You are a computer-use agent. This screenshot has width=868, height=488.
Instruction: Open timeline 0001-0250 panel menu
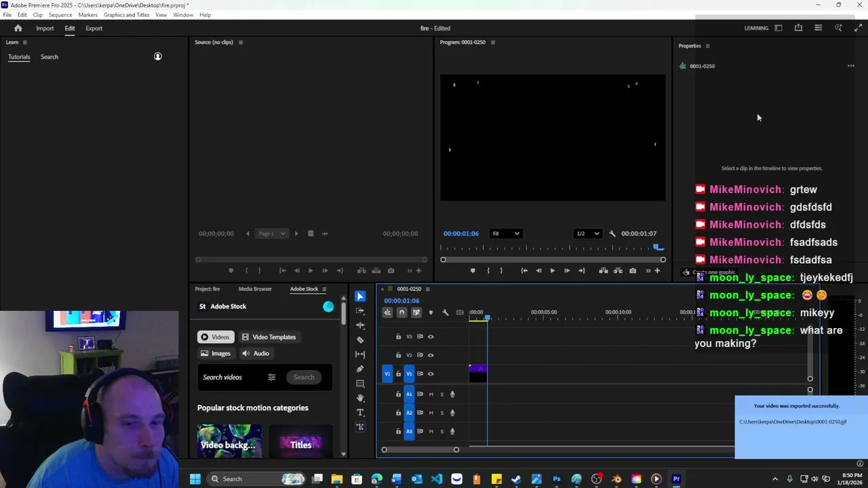[427, 289]
